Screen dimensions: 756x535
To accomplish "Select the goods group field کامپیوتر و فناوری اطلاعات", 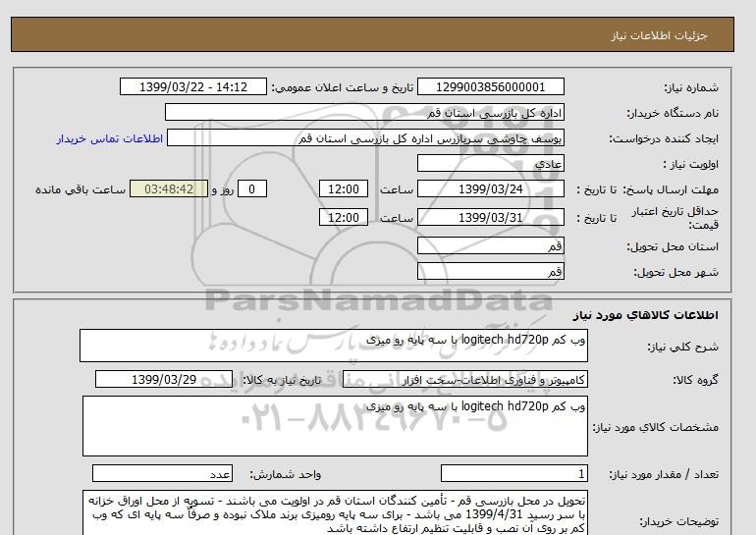I will 464,380.
